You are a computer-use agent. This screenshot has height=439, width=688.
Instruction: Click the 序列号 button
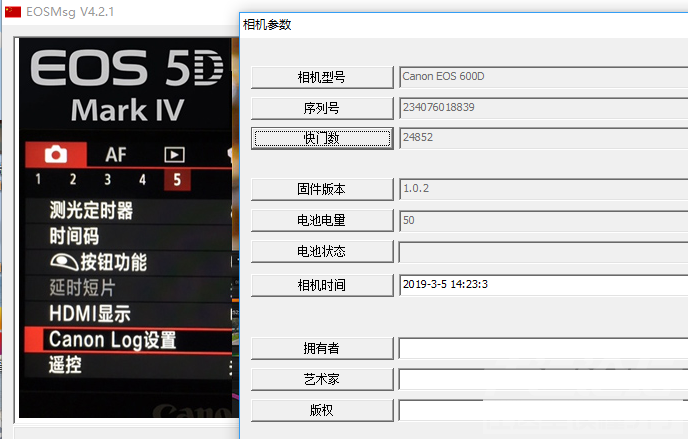pos(322,108)
